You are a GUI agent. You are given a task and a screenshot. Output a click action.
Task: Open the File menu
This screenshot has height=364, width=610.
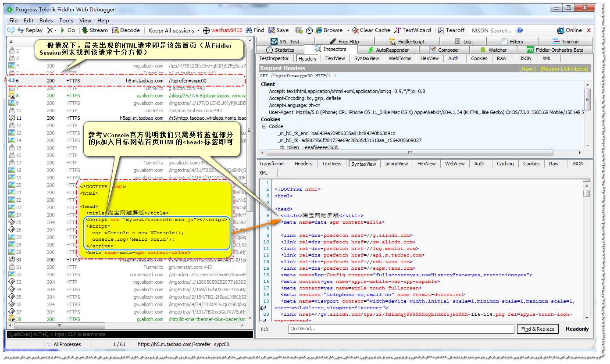click(13, 21)
